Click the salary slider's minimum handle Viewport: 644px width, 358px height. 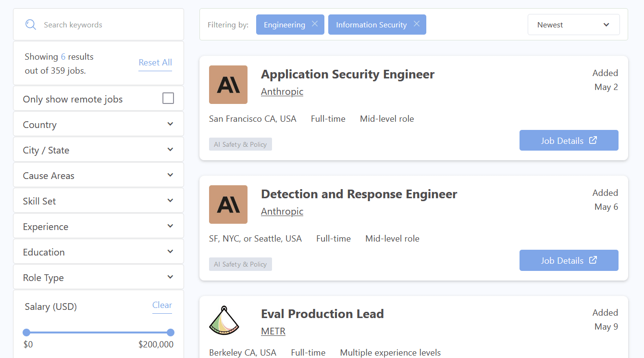click(x=26, y=332)
